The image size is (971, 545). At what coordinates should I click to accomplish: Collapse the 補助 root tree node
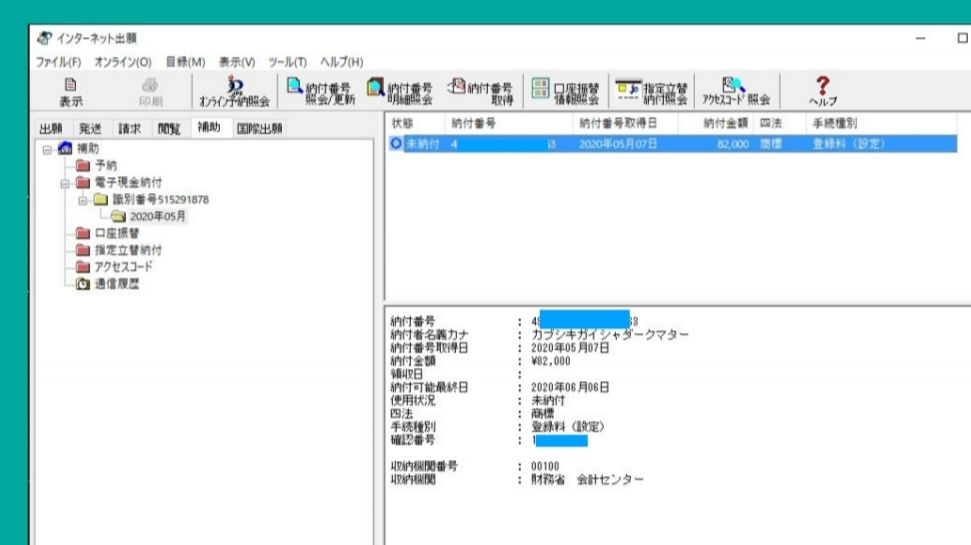click(x=46, y=149)
